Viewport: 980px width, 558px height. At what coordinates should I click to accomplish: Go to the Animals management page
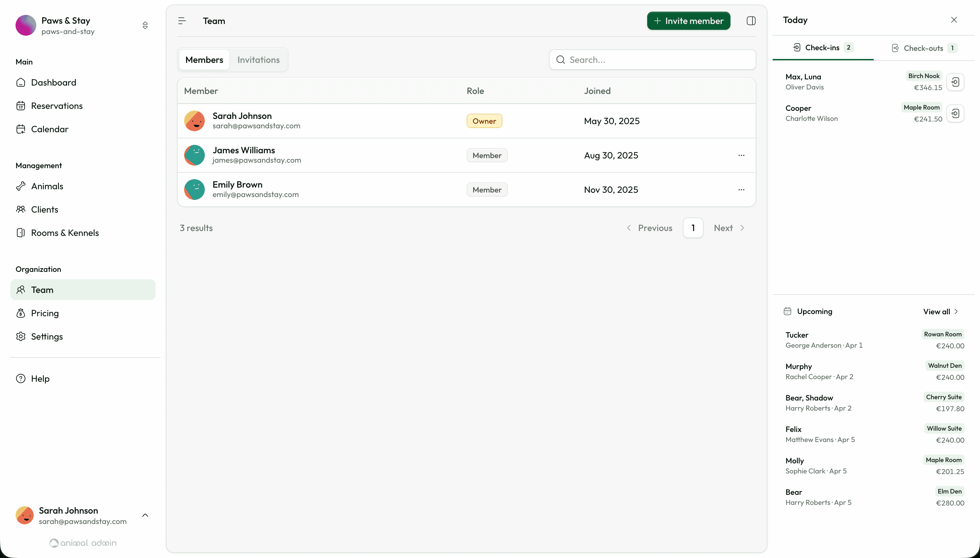click(x=47, y=186)
